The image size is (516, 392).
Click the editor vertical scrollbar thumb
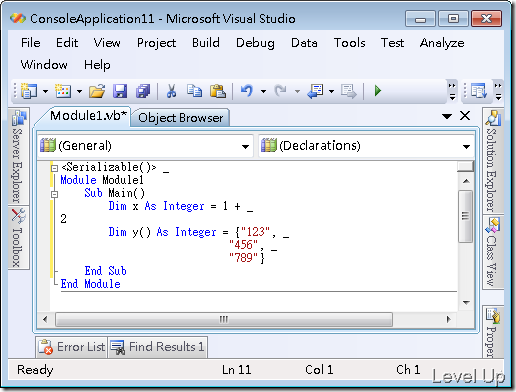tap(465, 216)
